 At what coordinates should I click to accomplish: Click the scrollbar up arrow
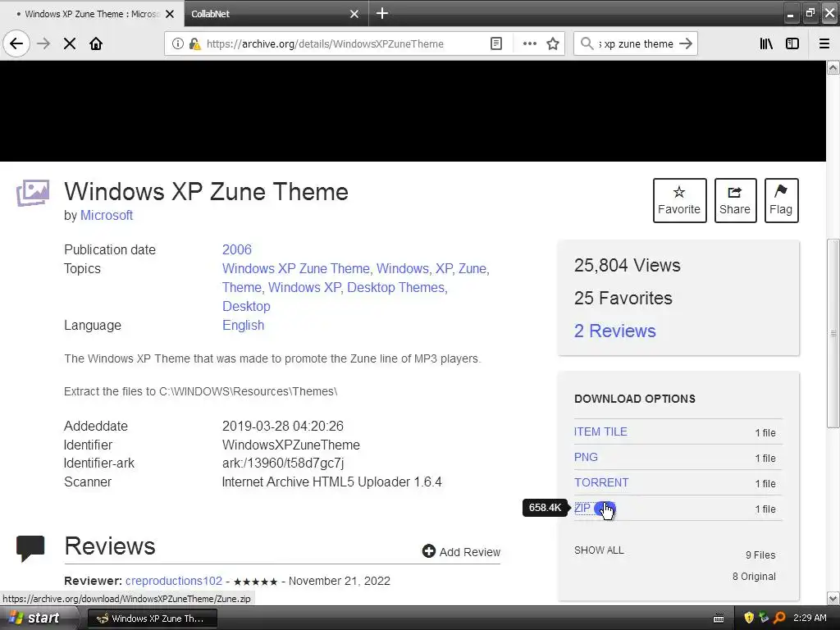(833, 67)
